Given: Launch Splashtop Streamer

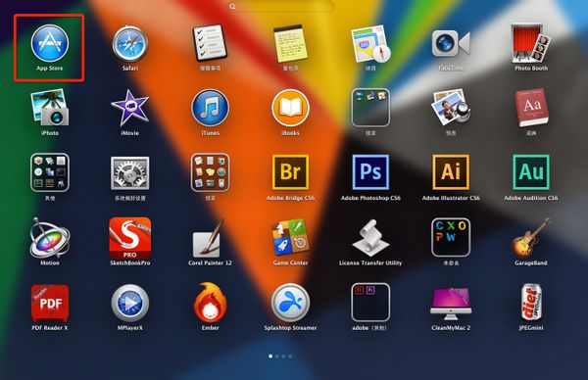Looking at the screenshot, I should 291,303.
